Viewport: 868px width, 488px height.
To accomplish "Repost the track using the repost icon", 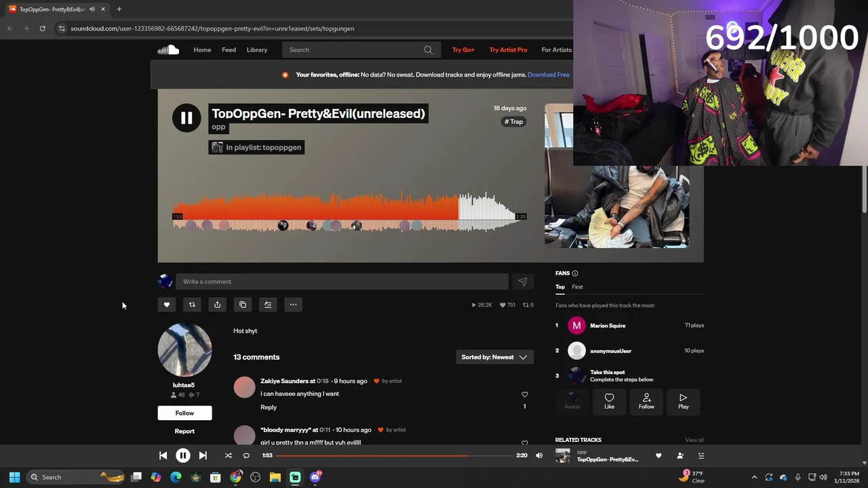I will 192,304.
